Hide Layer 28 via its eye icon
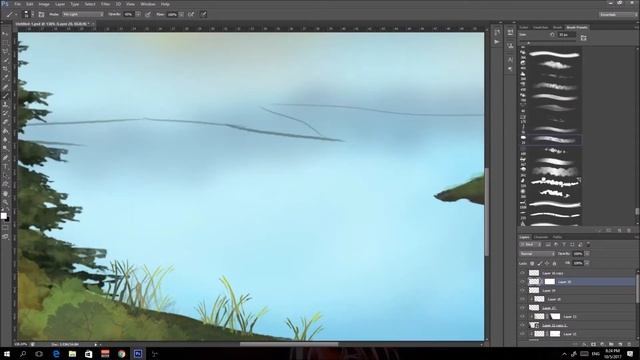 pos(522,299)
